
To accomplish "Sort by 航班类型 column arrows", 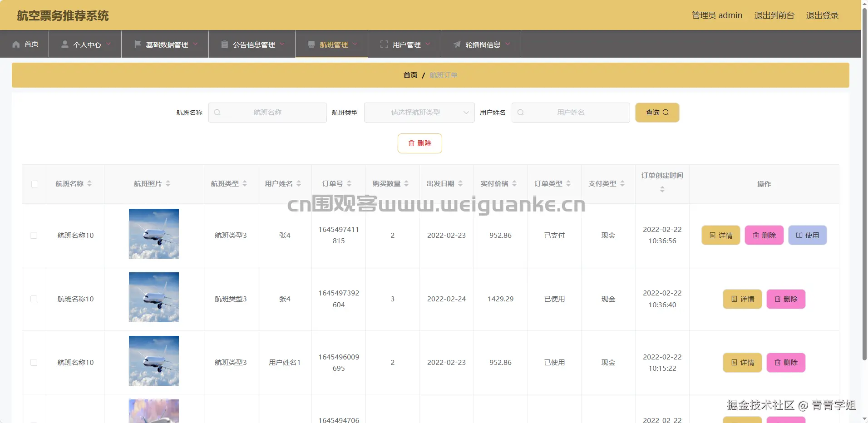I will [x=245, y=184].
